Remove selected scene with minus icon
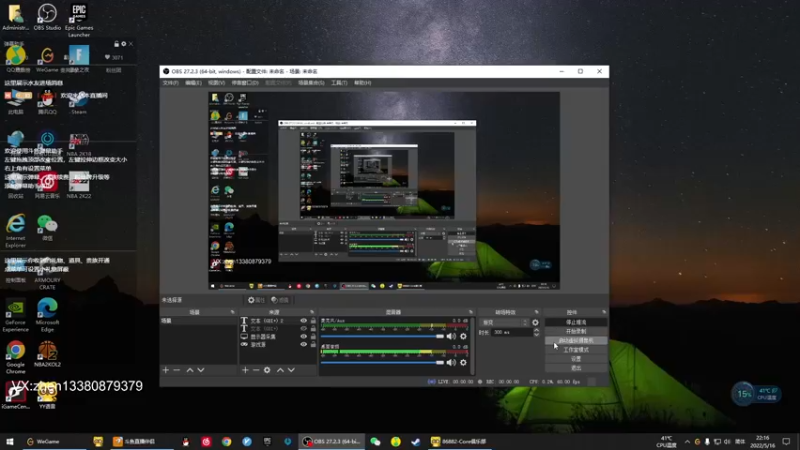Screen dimensions: 800x450 click(x=177, y=370)
